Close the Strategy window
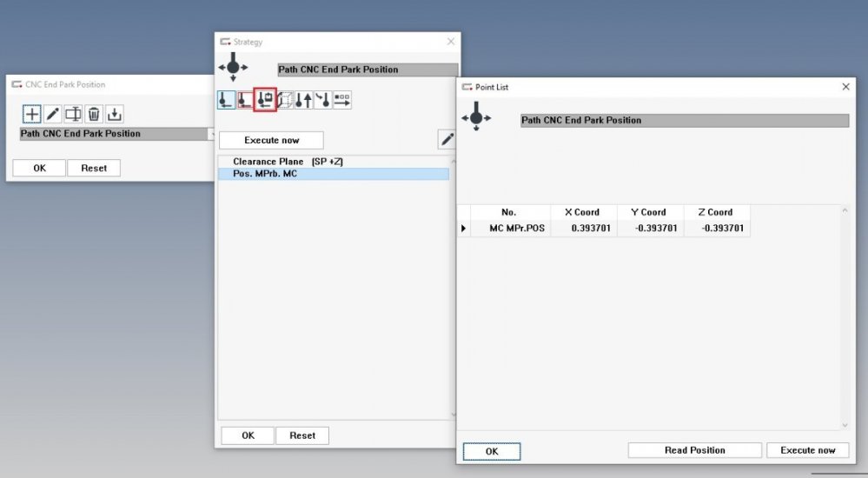Viewport: 868px width, 478px height. (451, 42)
